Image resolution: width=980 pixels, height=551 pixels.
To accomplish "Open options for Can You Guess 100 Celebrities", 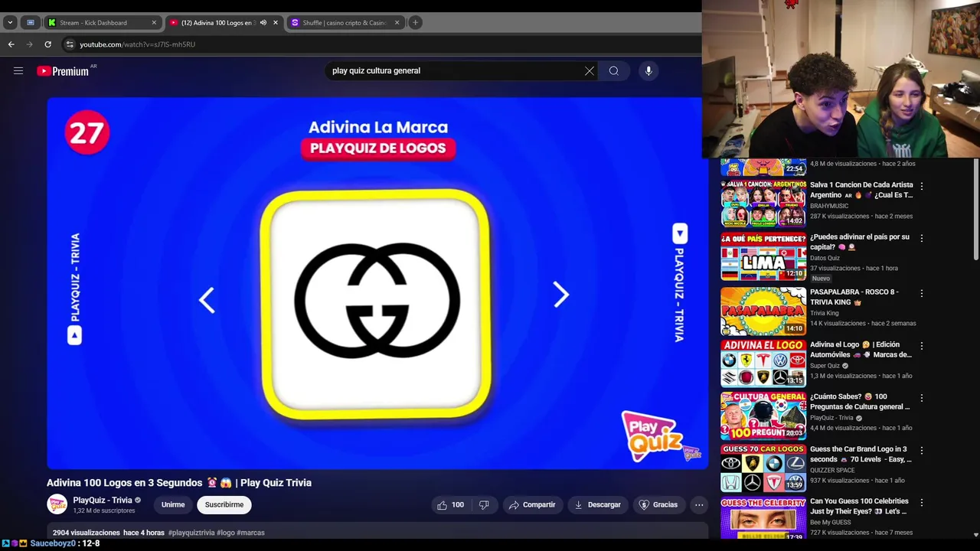I will pos(922,503).
